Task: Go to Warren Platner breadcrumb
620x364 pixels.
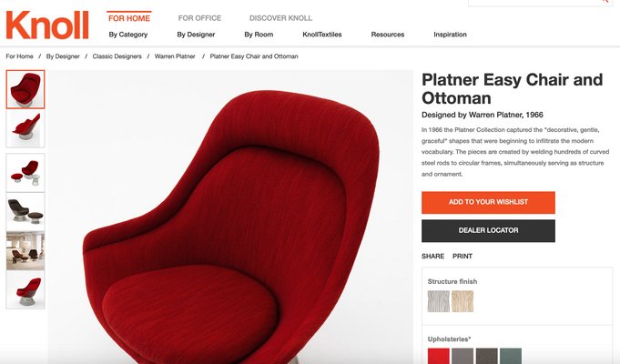Action: [175, 56]
